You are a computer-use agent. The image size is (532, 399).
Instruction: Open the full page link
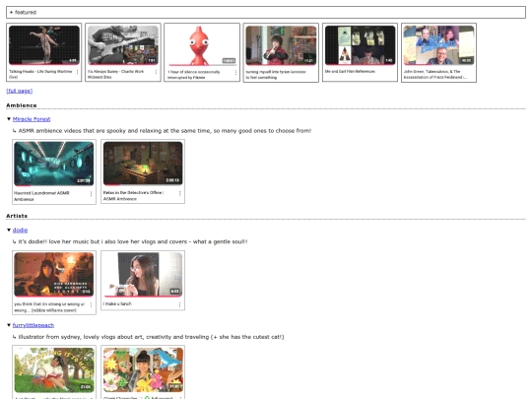pyautogui.click(x=20, y=91)
